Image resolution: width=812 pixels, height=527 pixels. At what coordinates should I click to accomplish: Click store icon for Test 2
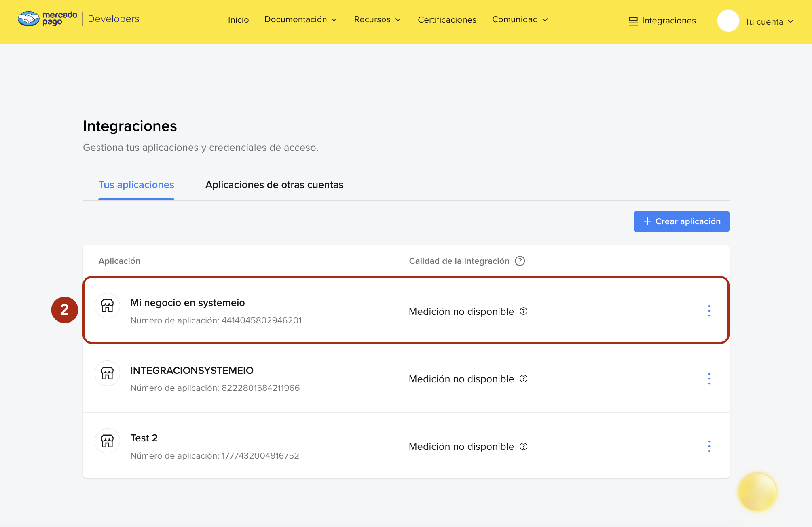pyautogui.click(x=107, y=441)
